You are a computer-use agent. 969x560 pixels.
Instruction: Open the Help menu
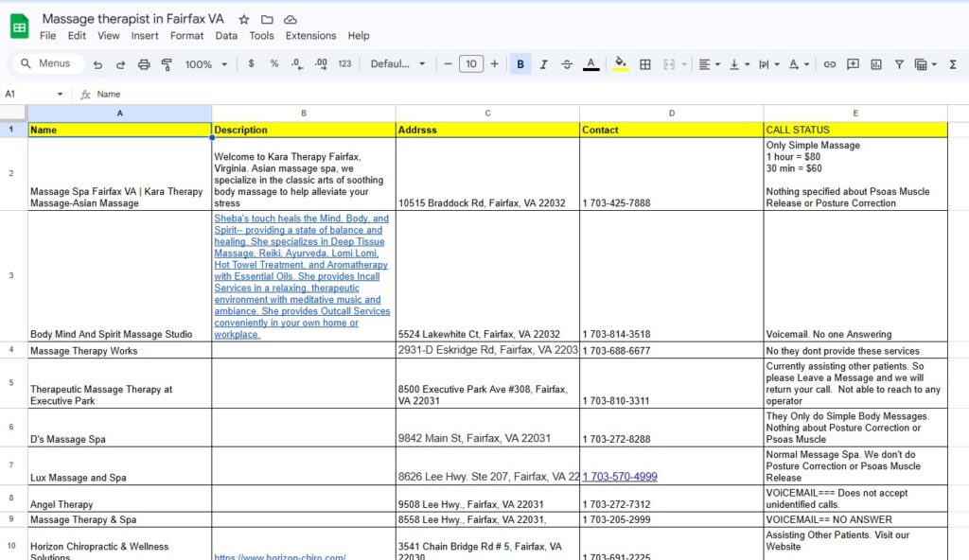(x=359, y=36)
